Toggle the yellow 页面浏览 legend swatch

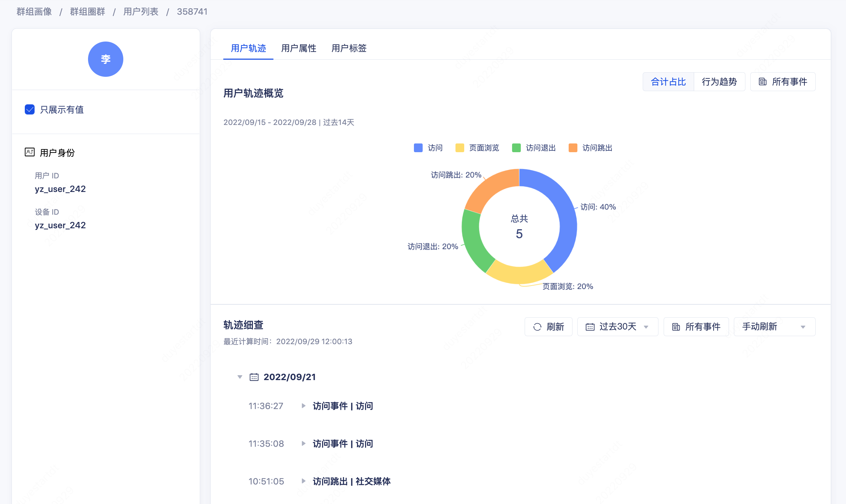(x=460, y=148)
